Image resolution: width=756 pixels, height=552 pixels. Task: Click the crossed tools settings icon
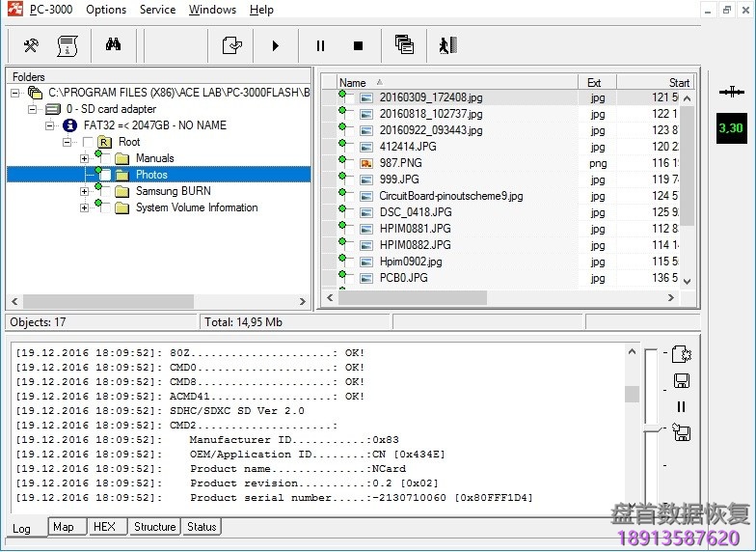point(31,45)
